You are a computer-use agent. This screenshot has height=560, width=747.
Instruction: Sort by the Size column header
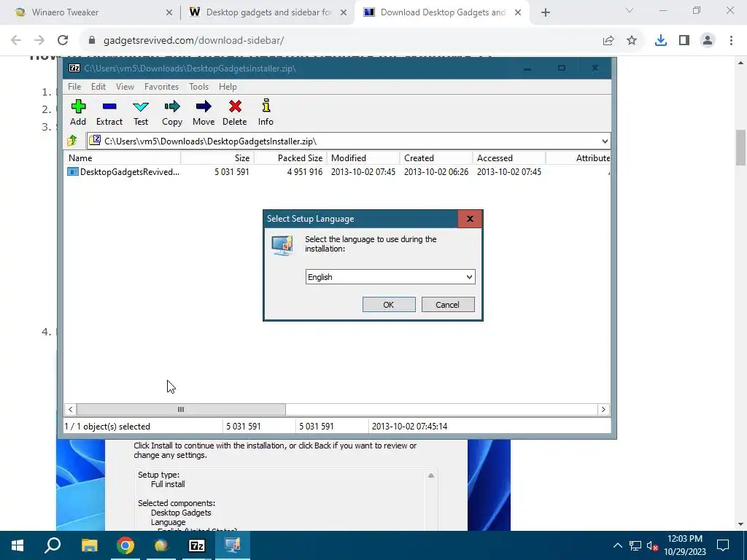point(217,158)
